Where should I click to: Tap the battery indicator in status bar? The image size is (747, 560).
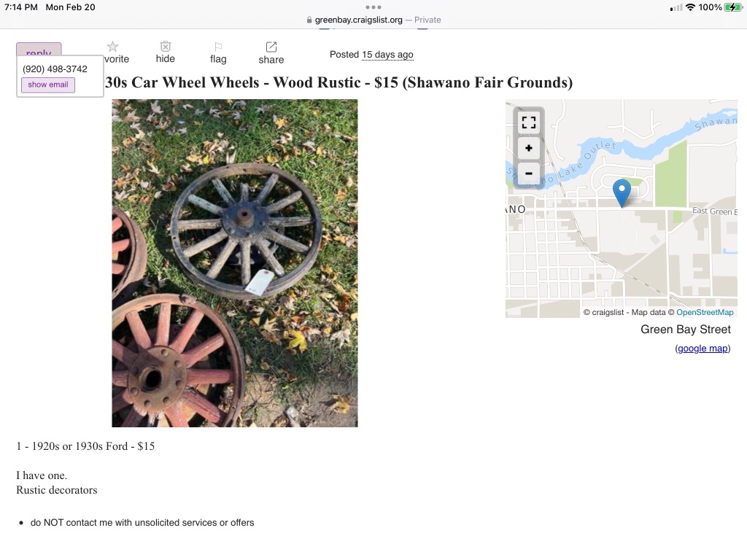click(x=732, y=7)
